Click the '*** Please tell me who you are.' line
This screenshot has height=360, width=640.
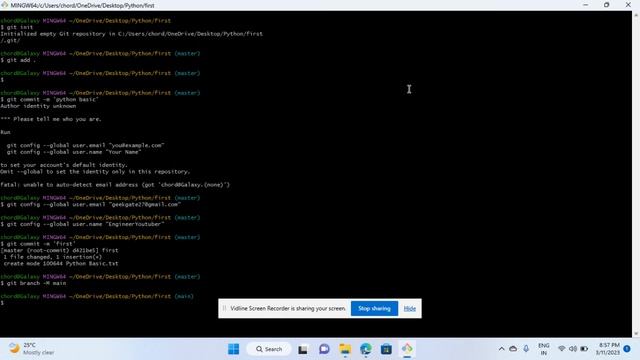(51, 119)
